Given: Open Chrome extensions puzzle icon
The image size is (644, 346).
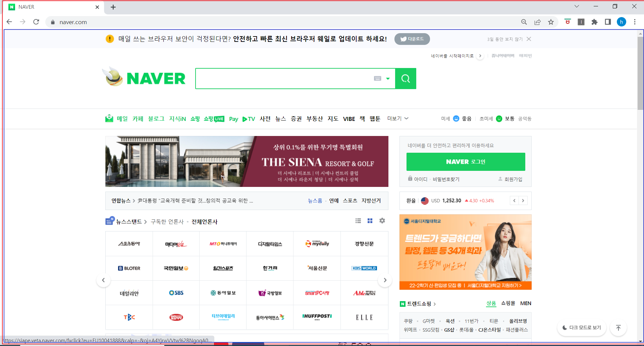Looking at the screenshot, I should pos(594,22).
